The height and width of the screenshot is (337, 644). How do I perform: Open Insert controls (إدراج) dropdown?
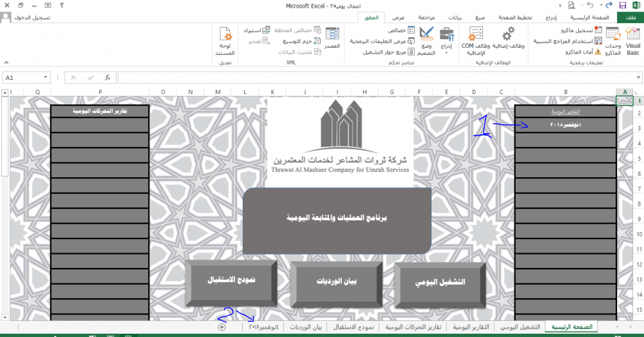[x=446, y=41]
